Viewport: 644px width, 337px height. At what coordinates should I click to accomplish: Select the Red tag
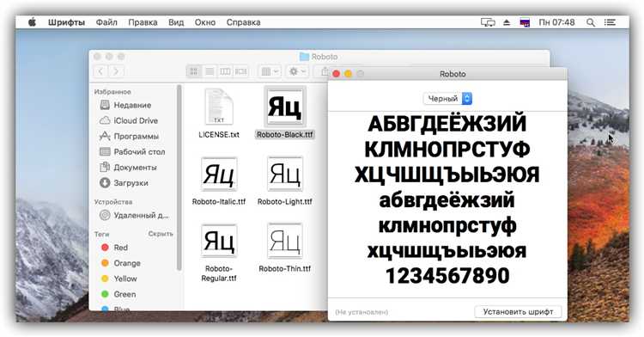120,248
